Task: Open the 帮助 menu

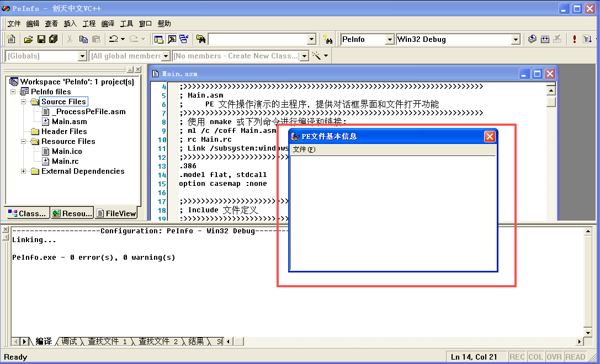Action: click(164, 24)
